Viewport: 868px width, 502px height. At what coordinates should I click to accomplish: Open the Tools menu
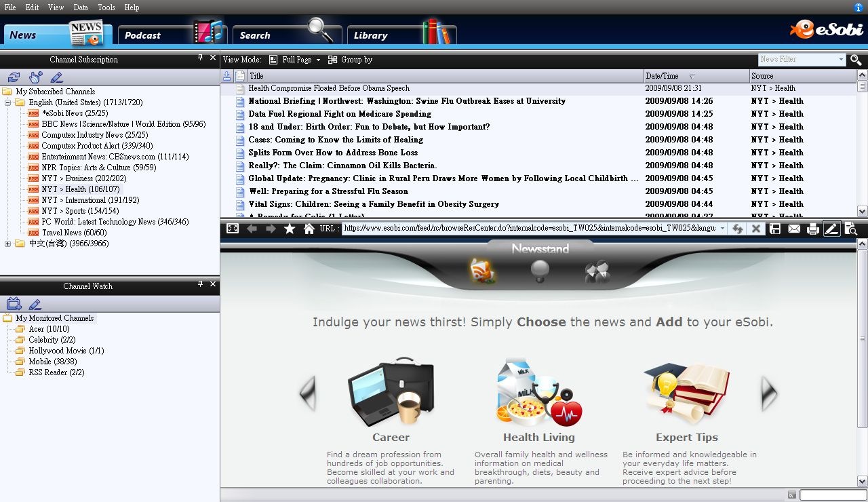(106, 7)
